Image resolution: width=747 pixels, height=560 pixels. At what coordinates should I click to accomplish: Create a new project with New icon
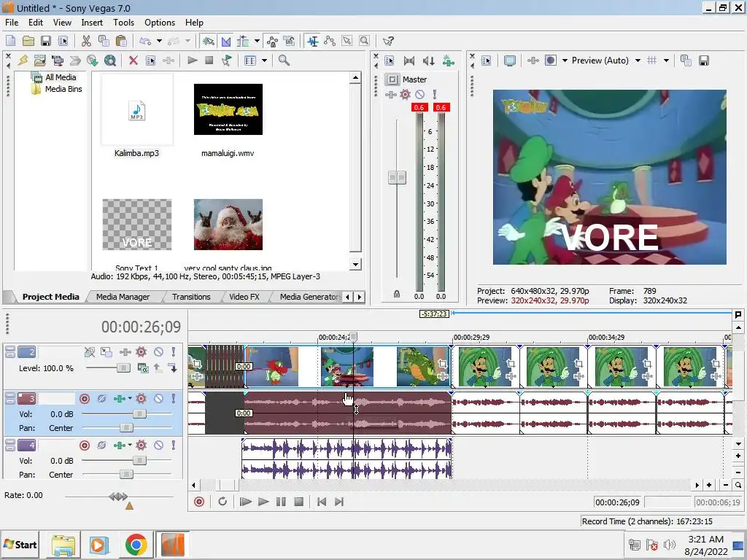click(x=10, y=41)
